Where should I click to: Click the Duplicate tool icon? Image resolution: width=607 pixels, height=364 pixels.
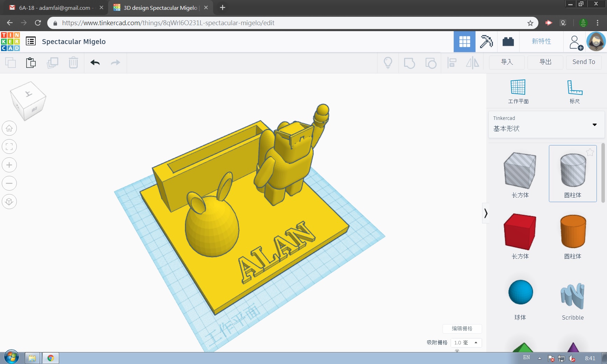pyautogui.click(x=52, y=63)
